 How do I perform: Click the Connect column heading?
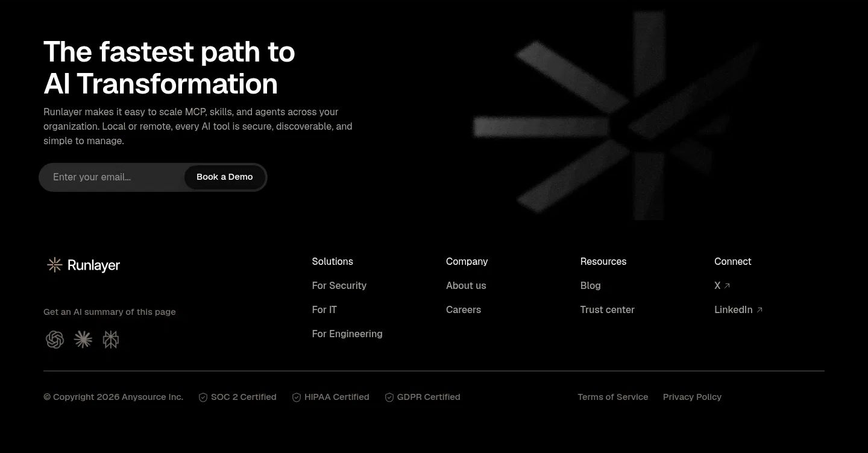pyautogui.click(x=733, y=261)
